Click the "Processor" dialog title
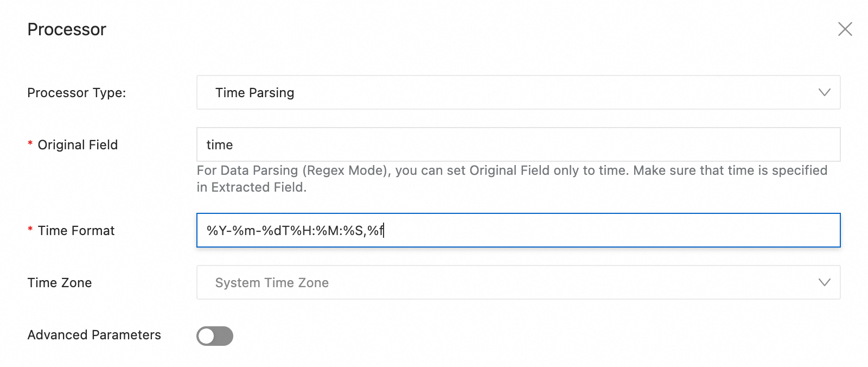The image size is (868, 367). (67, 29)
